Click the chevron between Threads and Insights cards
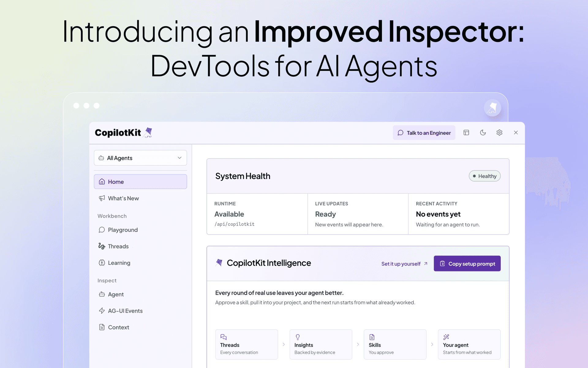 284,344
